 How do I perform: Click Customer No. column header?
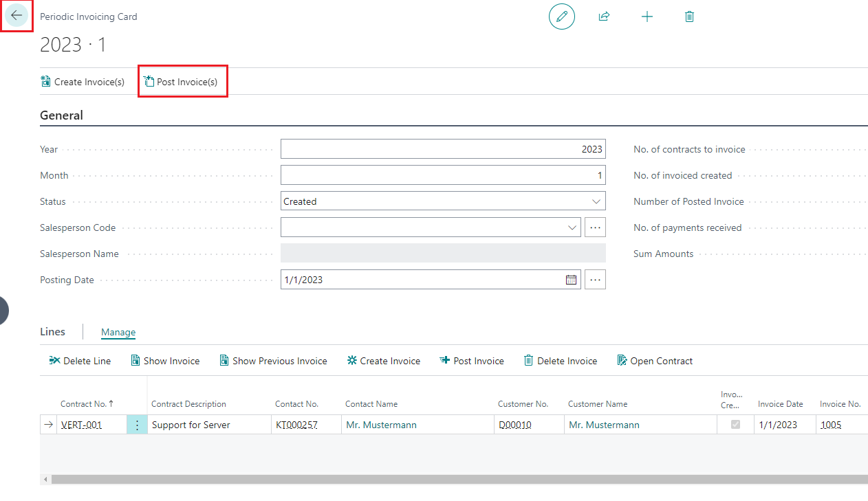(523, 404)
